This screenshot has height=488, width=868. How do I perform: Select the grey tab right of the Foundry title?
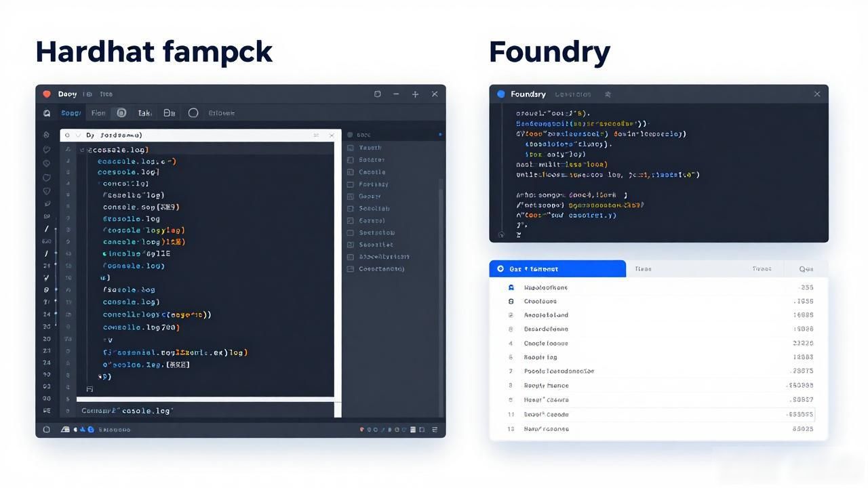(x=573, y=94)
